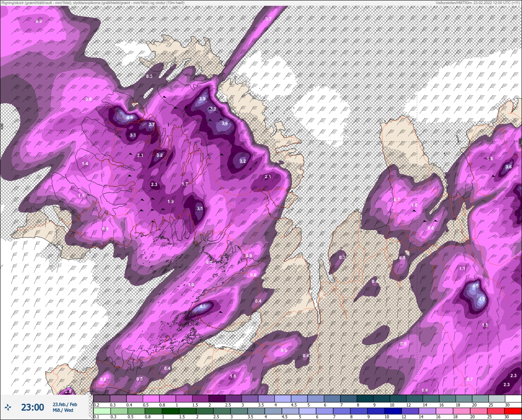This screenshot has width=522, height=420.
Task: Click the 2.8 precipitation value on map
Action: pos(68,391)
